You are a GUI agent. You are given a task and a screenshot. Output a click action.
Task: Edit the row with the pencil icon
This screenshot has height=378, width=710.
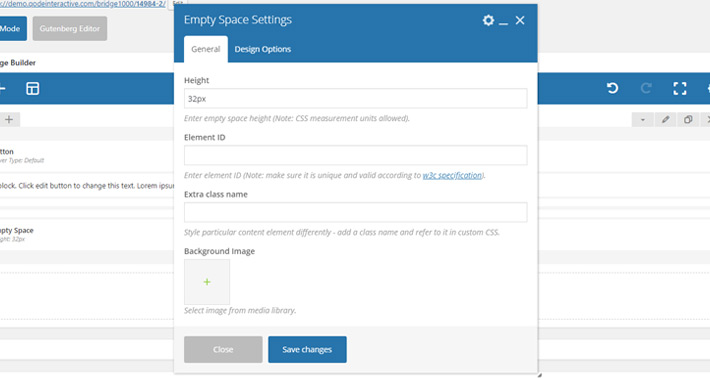(x=665, y=120)
